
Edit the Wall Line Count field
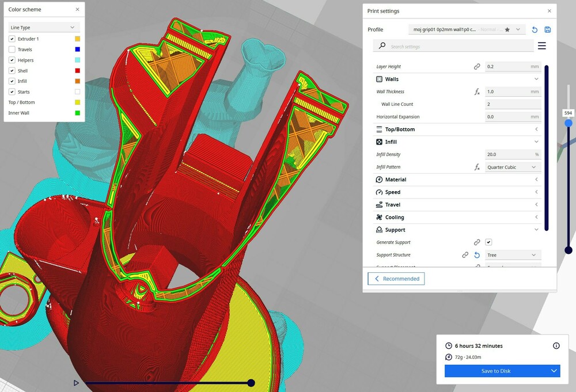513,104
